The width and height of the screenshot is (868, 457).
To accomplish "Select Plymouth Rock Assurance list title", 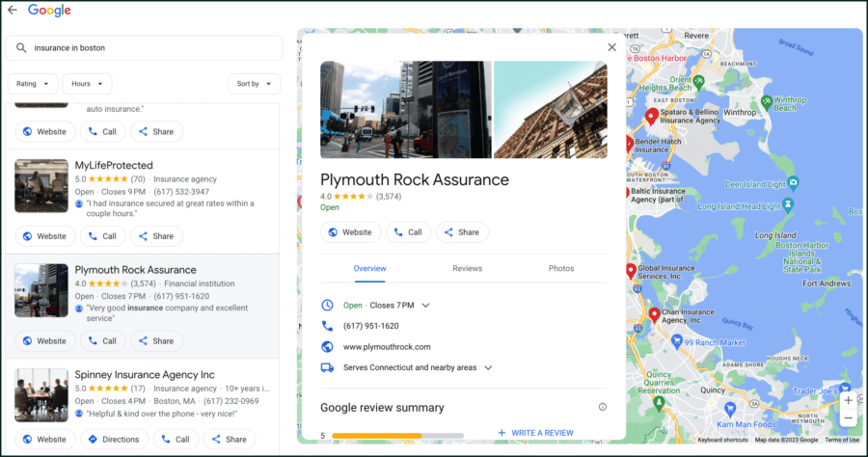I will pyautogui.click(x=136, y=270).
